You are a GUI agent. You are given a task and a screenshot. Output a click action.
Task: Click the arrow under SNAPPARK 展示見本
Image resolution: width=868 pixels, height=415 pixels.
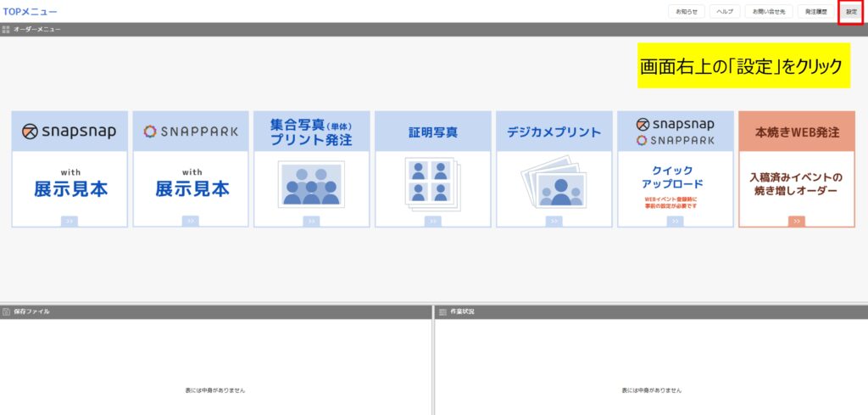[191, 221]
